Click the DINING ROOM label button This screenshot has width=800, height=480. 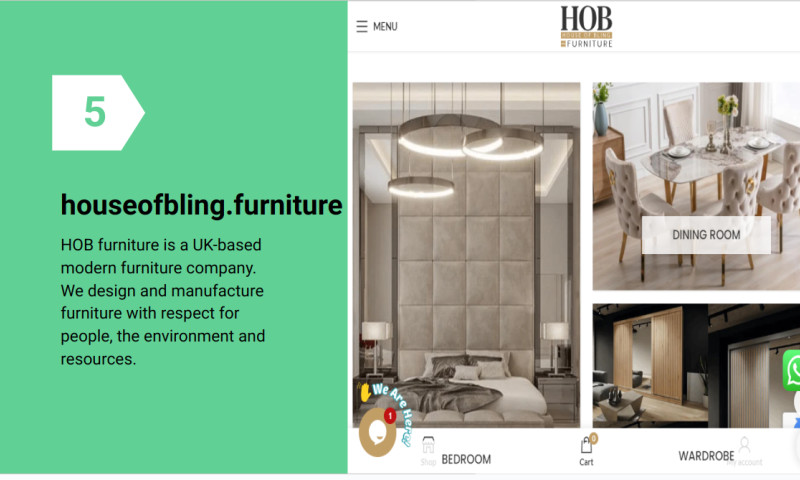pos(706,235)
